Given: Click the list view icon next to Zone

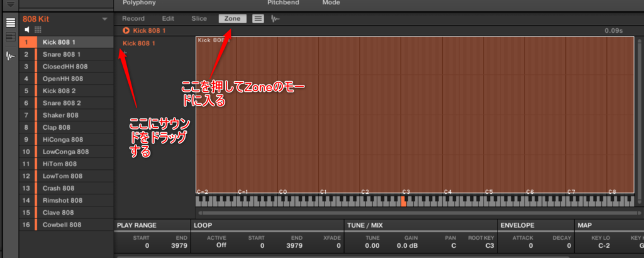Looking at the screenshot, I should click(258, 19).
